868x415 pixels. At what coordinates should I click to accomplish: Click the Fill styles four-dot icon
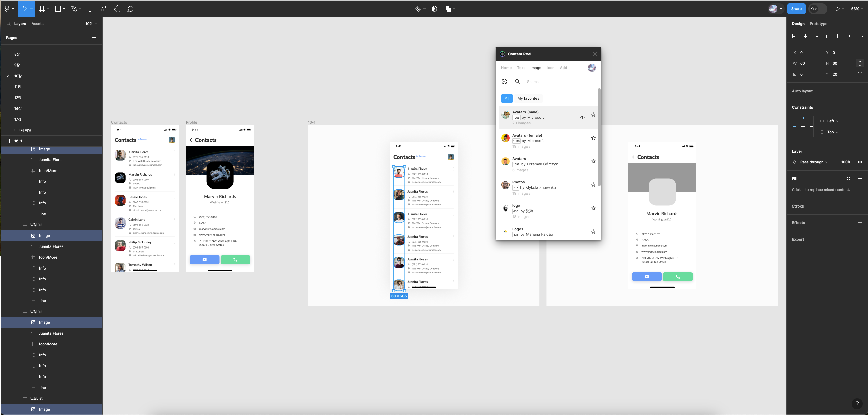849,179
